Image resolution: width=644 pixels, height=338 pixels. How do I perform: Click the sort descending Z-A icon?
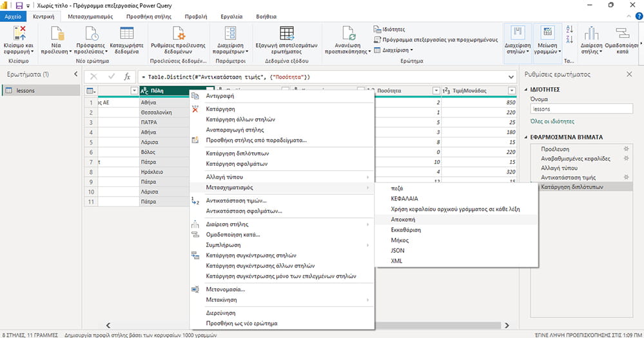[569, 39]
